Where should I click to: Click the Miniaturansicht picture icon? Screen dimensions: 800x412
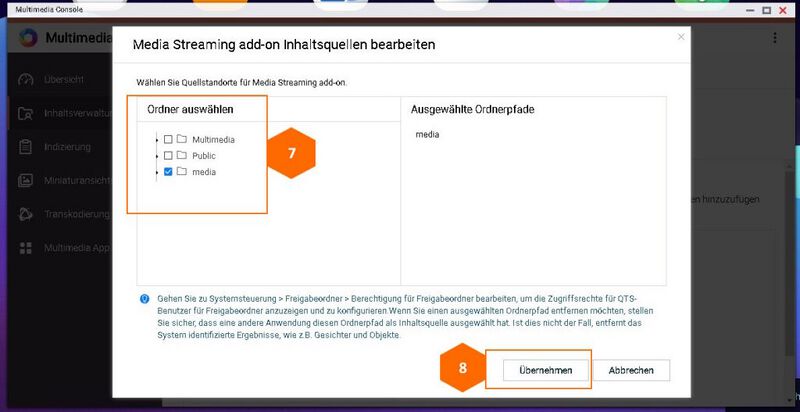tap(26, 181)
